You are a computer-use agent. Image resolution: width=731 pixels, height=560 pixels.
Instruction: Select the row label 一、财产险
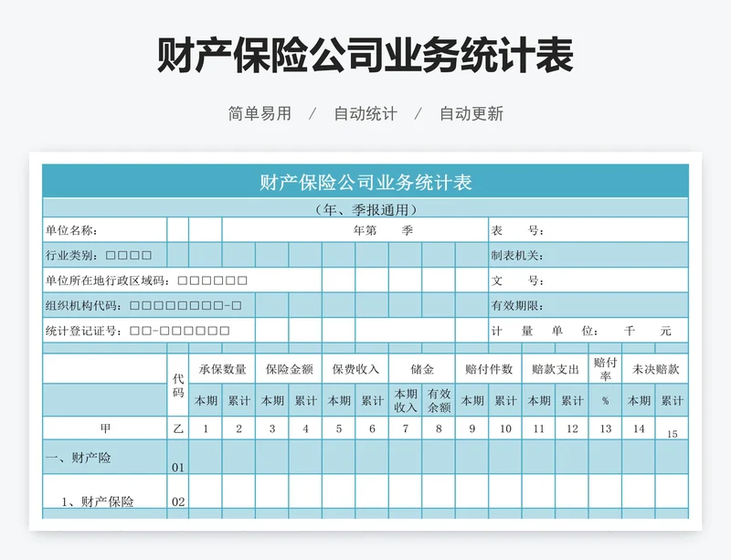tap(105, 457)
